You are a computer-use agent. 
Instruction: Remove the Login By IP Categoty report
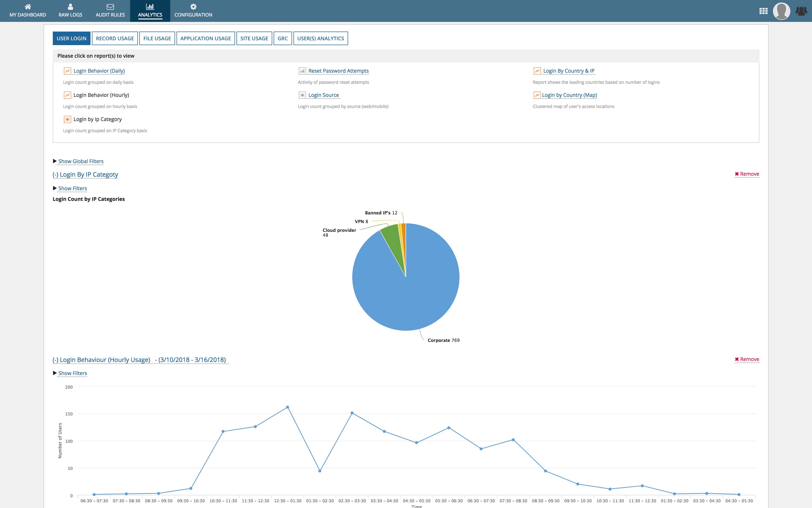(x=747, y=174)
